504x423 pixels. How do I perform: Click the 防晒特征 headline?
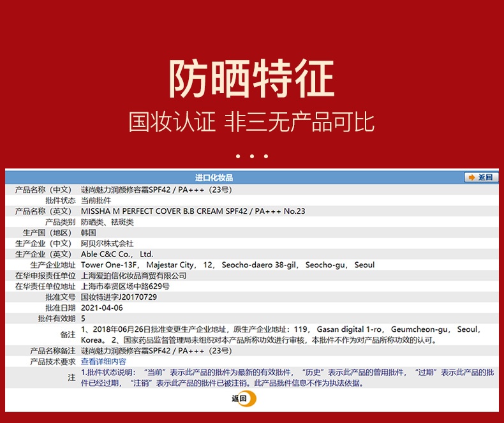[x=251, y=78]
